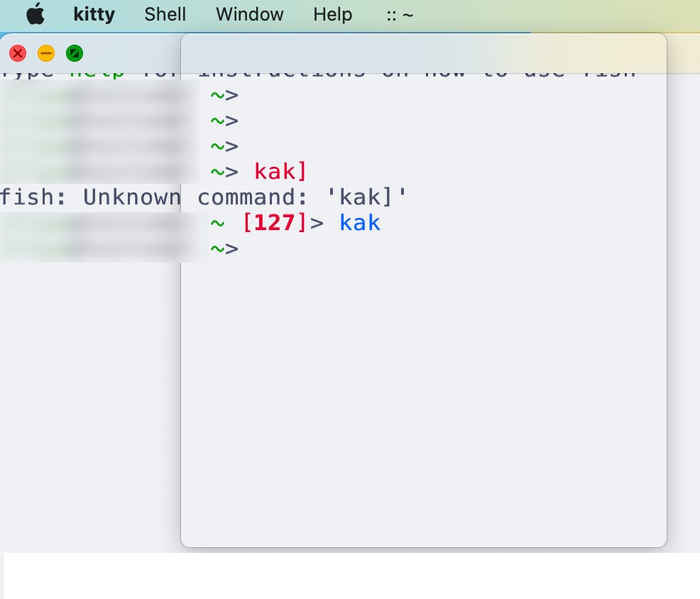700x599 pixels.
Task: Click the blue 'kak' autosuggested command
Action: 360,222
